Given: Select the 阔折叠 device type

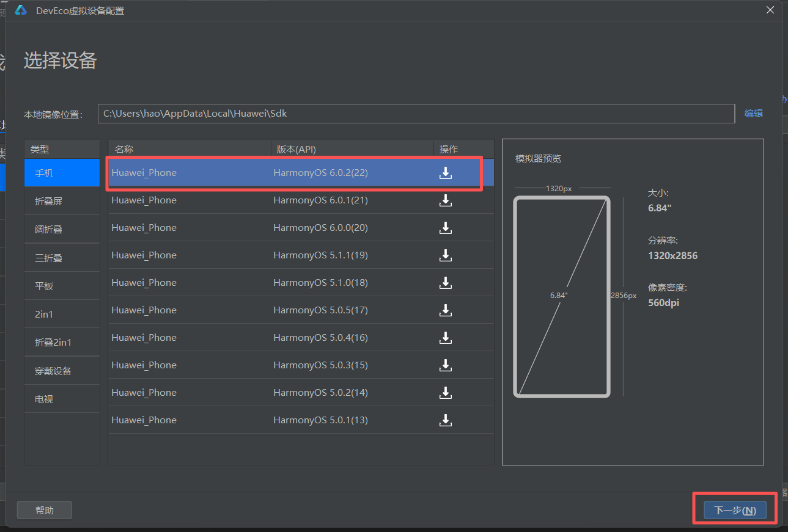Looking at the screenshot, I should 62,229.
